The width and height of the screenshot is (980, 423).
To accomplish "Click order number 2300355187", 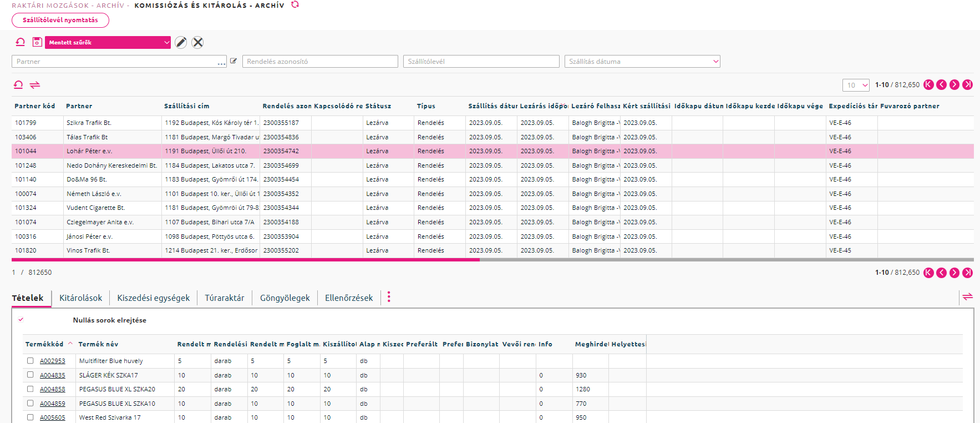I will coord(281,123).
